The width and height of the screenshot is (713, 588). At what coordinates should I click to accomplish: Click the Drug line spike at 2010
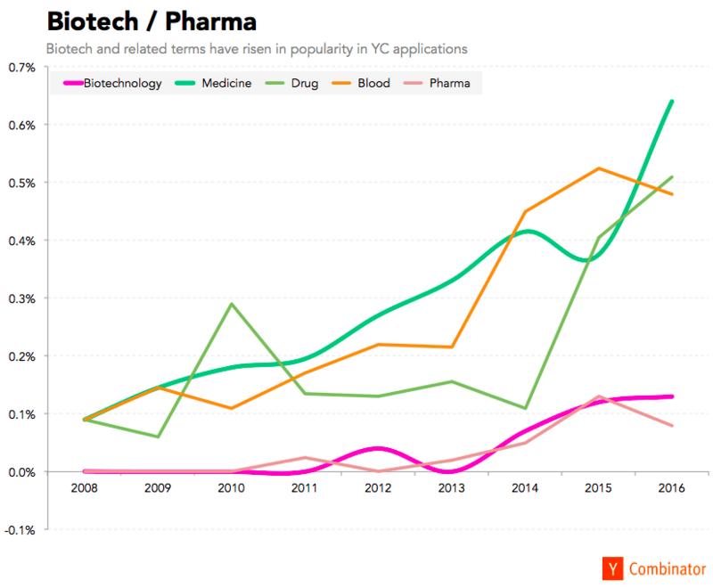click(x=232, y=304)
